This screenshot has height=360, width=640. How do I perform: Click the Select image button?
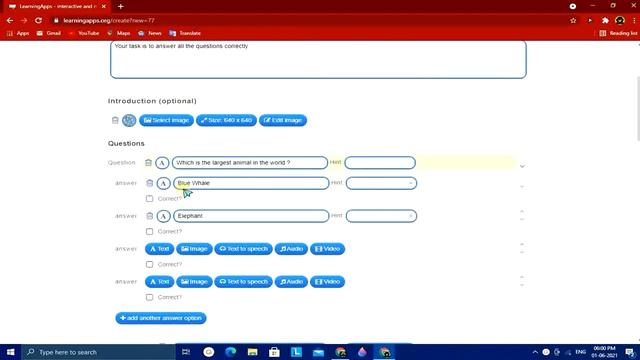coord(166,120)
